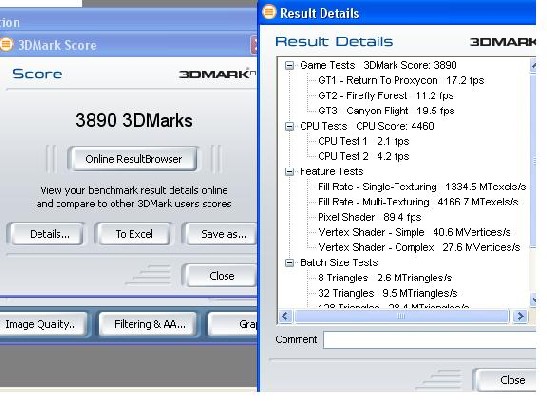The width and height of the screenshot is (547, 410).
Task: Select the 32 Triangles row
Action: coord(388,293)
